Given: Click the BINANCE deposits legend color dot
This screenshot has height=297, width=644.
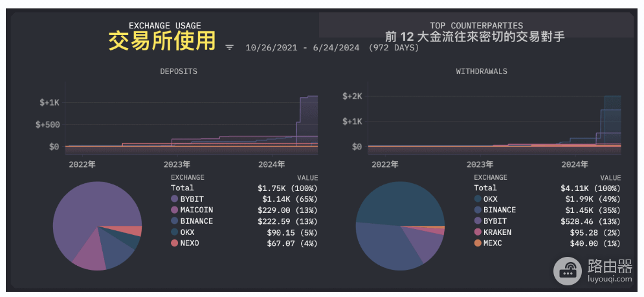Looking at the screenshot, I should 175,221.
